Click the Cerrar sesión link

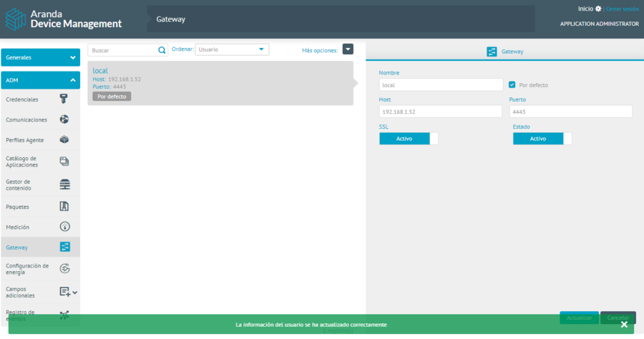622,9
